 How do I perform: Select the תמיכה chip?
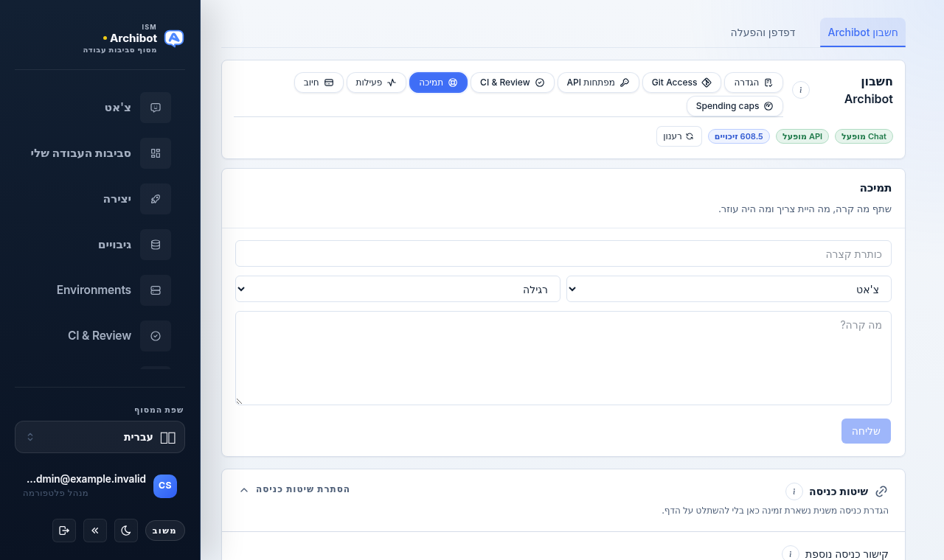click(439, 83)
